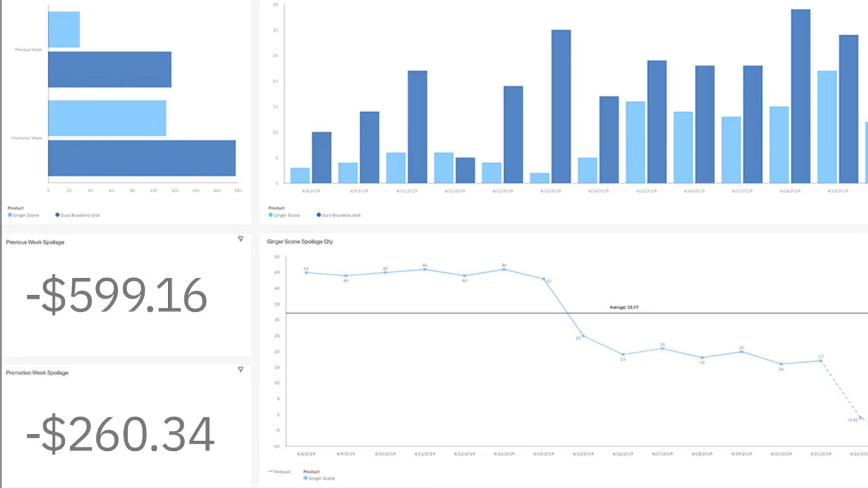The image size is (868, 488).
Task: Open filter on Promotion Week Spoilage card
Action: pos(241,370)
